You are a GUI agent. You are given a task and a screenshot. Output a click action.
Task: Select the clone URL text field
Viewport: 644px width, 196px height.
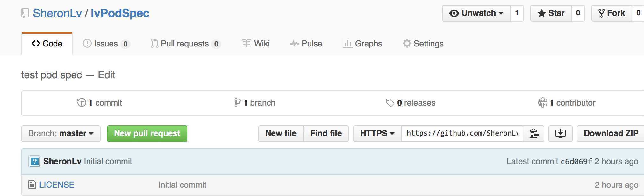[x=462, y=134]
